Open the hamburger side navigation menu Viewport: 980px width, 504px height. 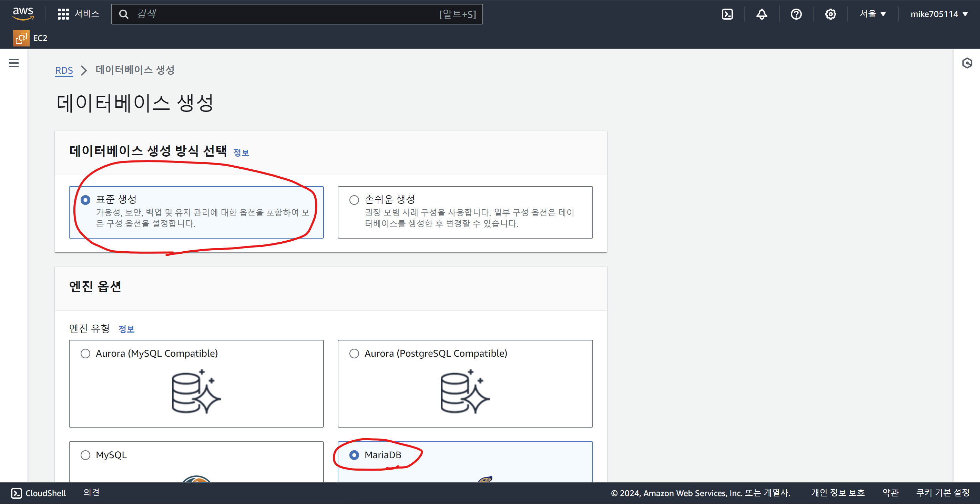tap(14, 63)
